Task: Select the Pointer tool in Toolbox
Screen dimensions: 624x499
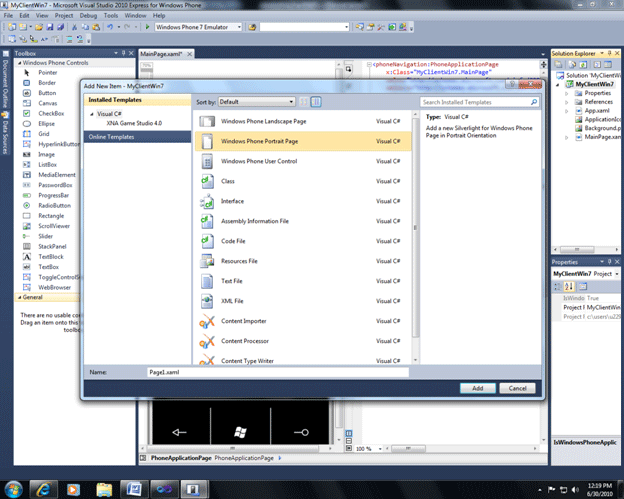Action: (48, 72)
